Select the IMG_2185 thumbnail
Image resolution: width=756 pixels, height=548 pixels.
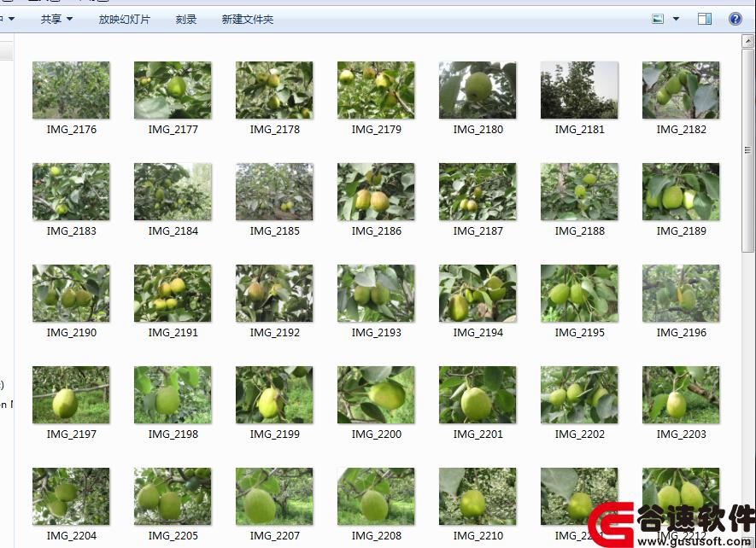coord(274,192)
